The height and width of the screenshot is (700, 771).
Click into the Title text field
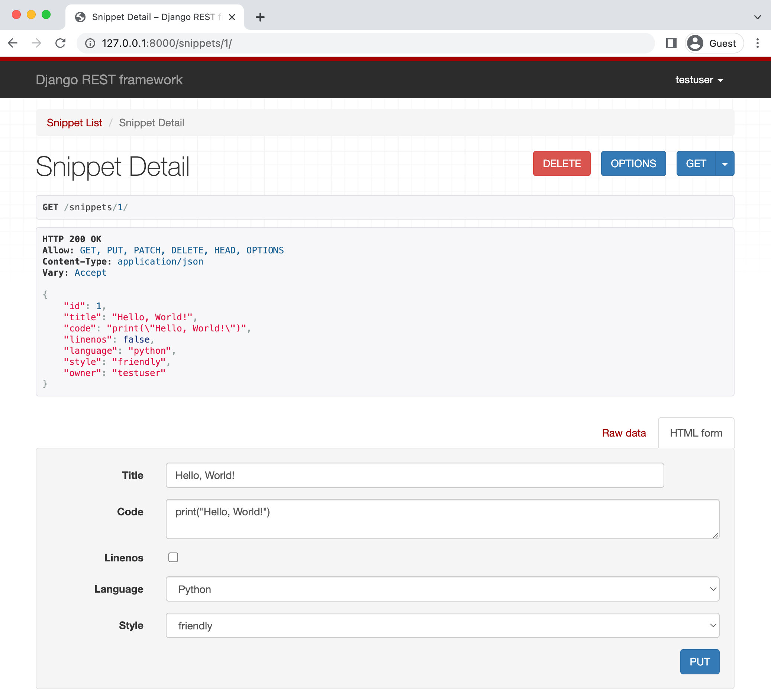[x=414, y=475]
